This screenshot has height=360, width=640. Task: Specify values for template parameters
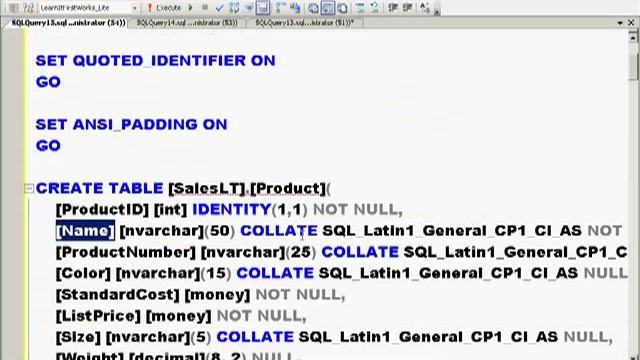424,7
